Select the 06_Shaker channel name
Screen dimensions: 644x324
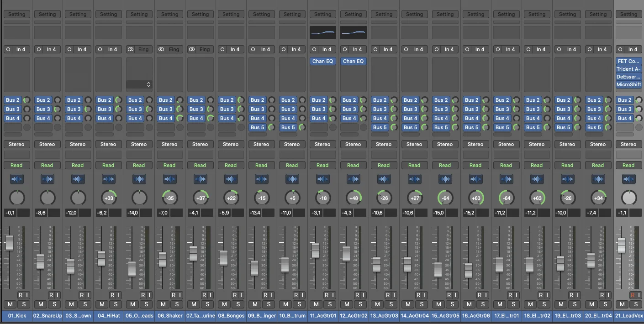[169, 316]
